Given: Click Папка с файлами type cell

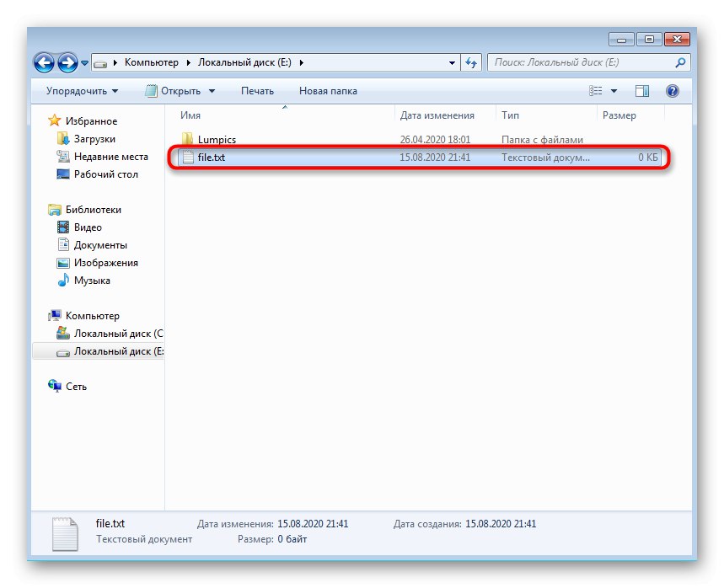Looking at the screenshot, I should tap(542, 139).
